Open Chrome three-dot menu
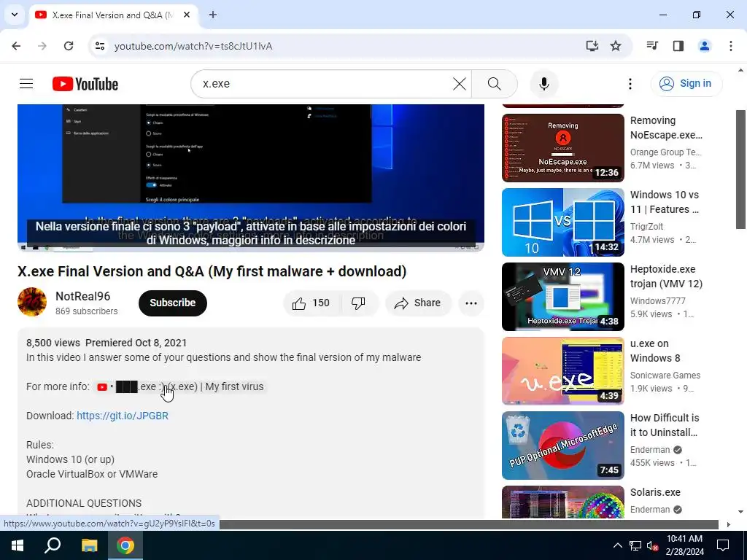This screenshot has height=560, width=747. pos(730,46)
